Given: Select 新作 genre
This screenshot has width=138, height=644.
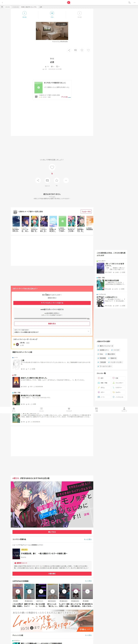Looking at the screenshot, I should click(x=104, y=378).
